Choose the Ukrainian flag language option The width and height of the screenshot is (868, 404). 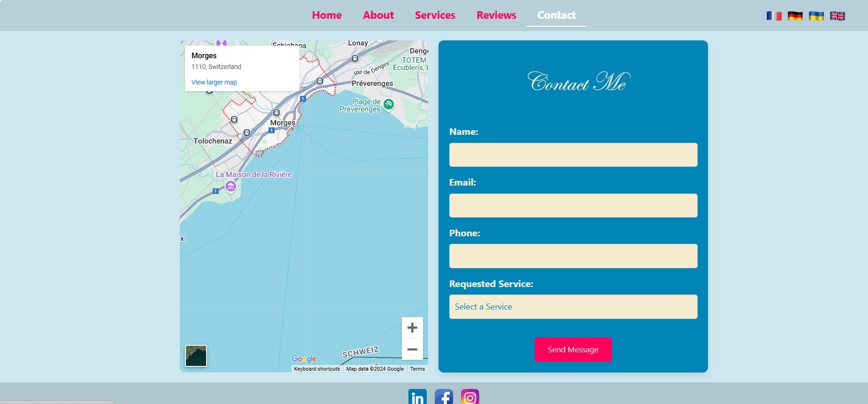[816, 16]
